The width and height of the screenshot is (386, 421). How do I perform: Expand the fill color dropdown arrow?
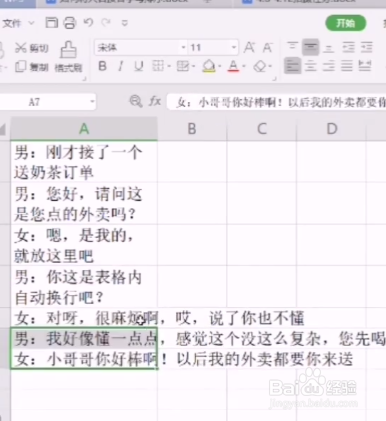tap(219, 66)
